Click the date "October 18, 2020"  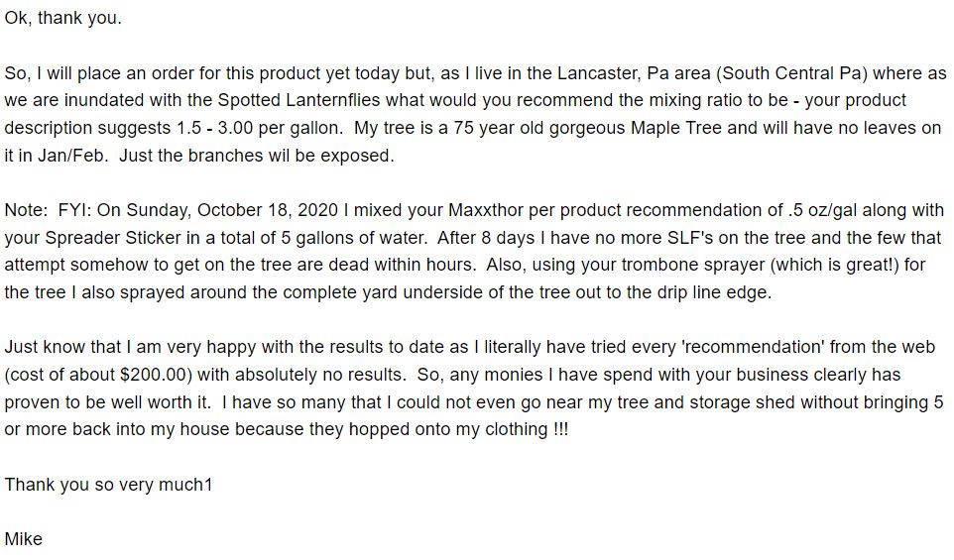tap(268, 210)
